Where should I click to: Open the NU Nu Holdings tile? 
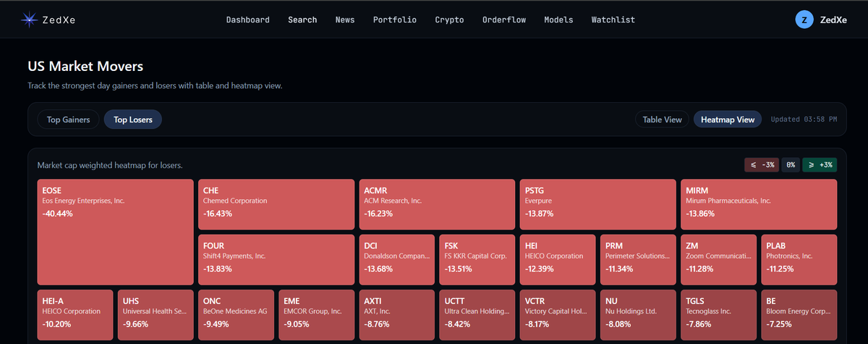click(x=638, y=315)
